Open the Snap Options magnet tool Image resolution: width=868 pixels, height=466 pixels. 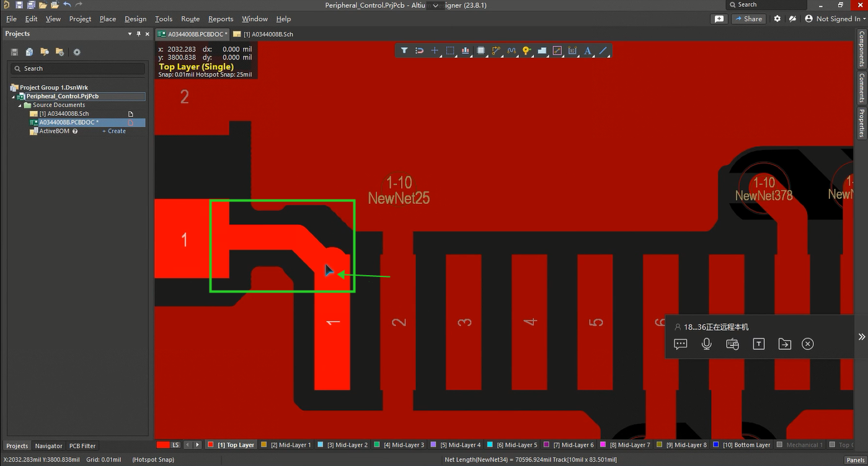pos(420,51)
